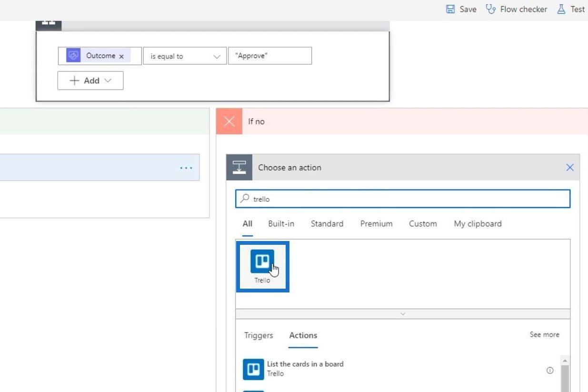Select the 'If no' branch header text
The image size is (588, 392).
point(256,121)
